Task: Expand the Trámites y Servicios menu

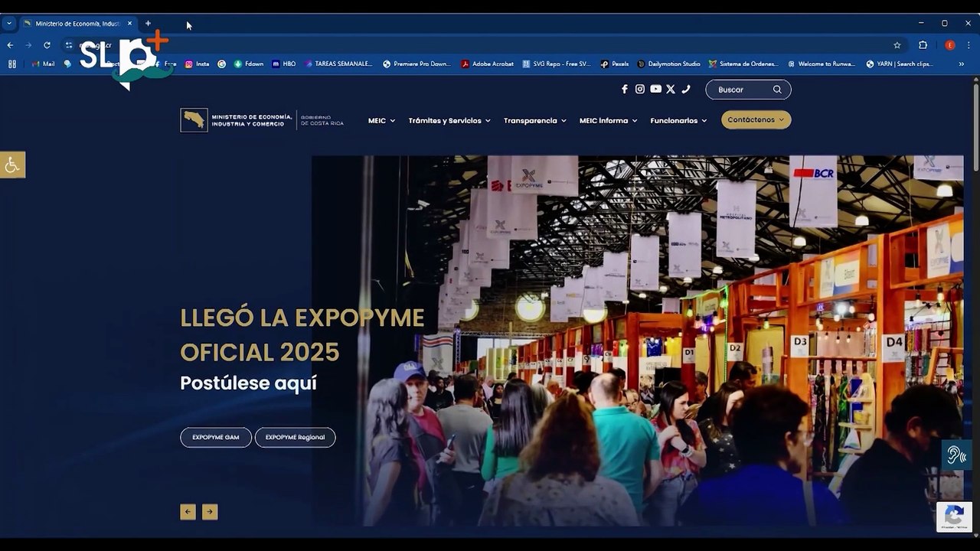Action: (449, 121)
